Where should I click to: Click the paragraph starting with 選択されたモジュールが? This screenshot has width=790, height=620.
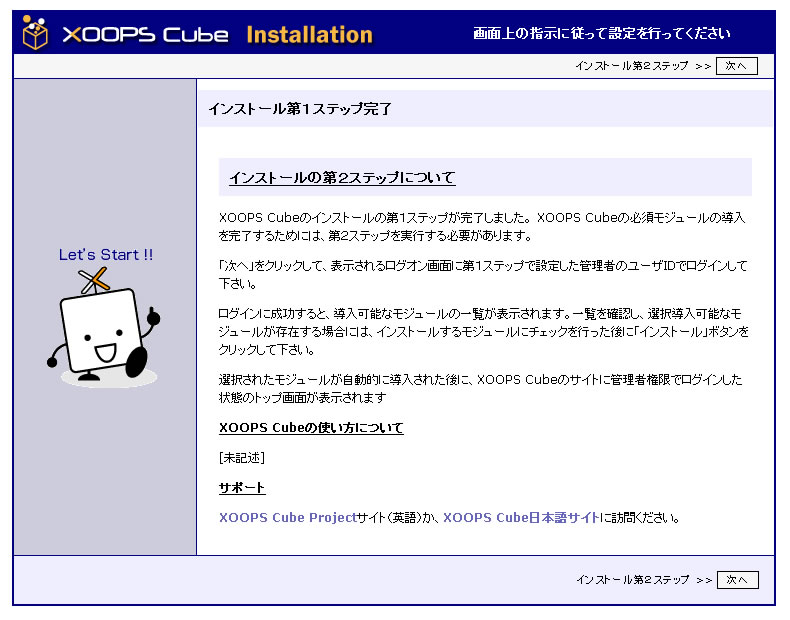(x=480, y=388)
